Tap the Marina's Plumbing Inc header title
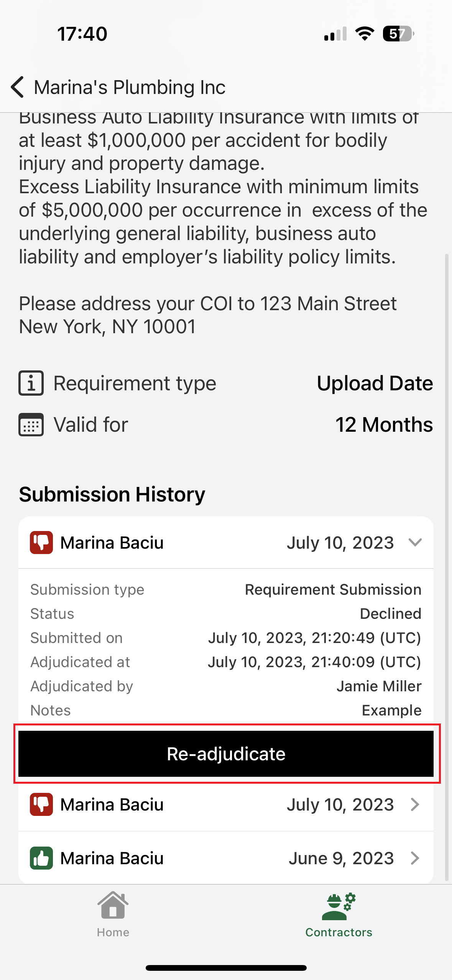This screenshot has width=452, height=980. [130, 87]
